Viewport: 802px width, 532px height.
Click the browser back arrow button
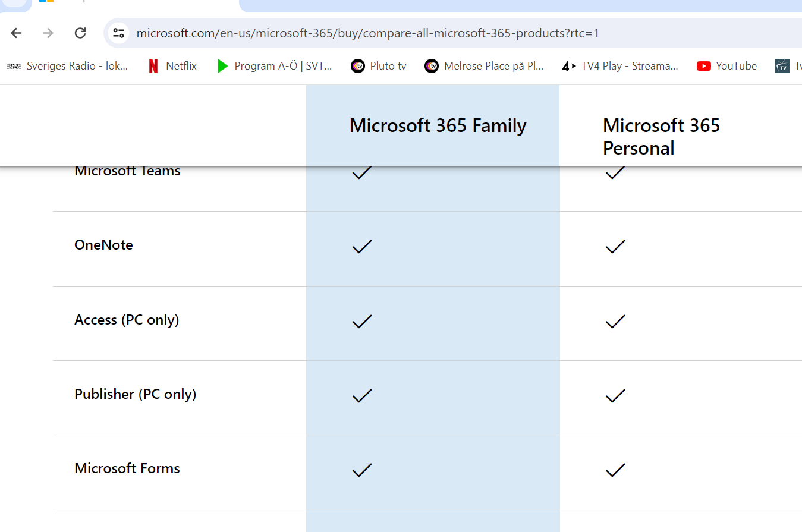pyautogui.click(x=16, y=33)
